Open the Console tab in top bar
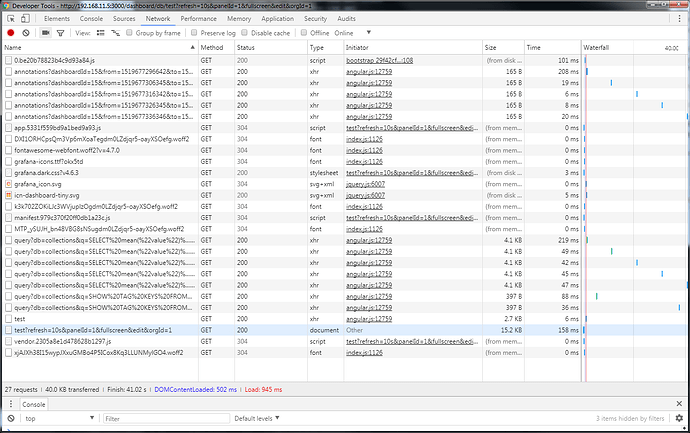Viewport: 690px width, 433px height. click(x=91, y=18)
